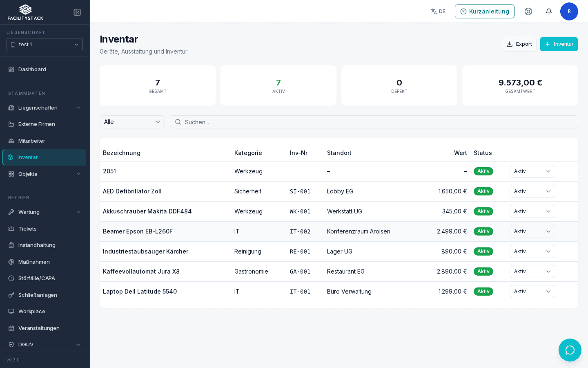
Task: Click the Objekte grid icon
Action: [11, 174]
